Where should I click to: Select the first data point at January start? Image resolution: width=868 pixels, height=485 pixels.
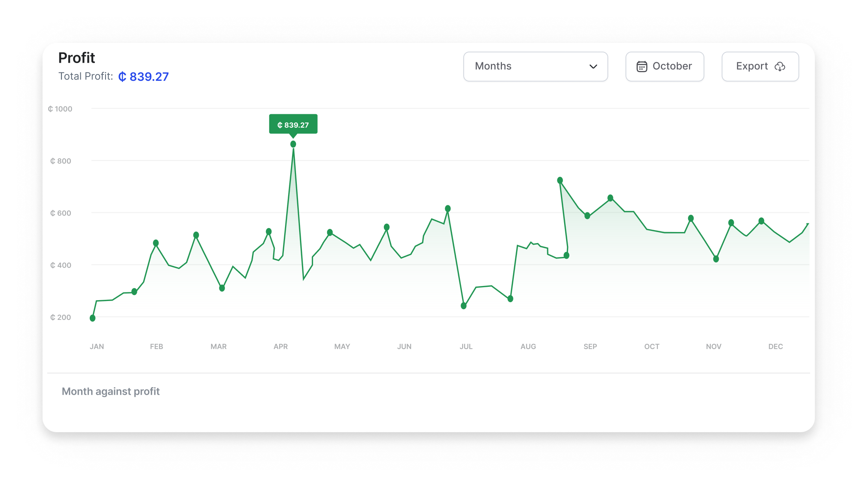pyautogui.click(x=93, y=318)
